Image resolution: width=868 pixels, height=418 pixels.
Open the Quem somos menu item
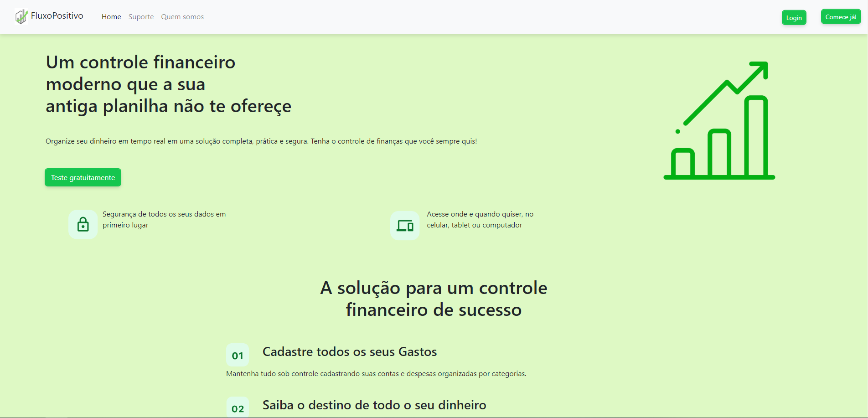tap(182, 17)
